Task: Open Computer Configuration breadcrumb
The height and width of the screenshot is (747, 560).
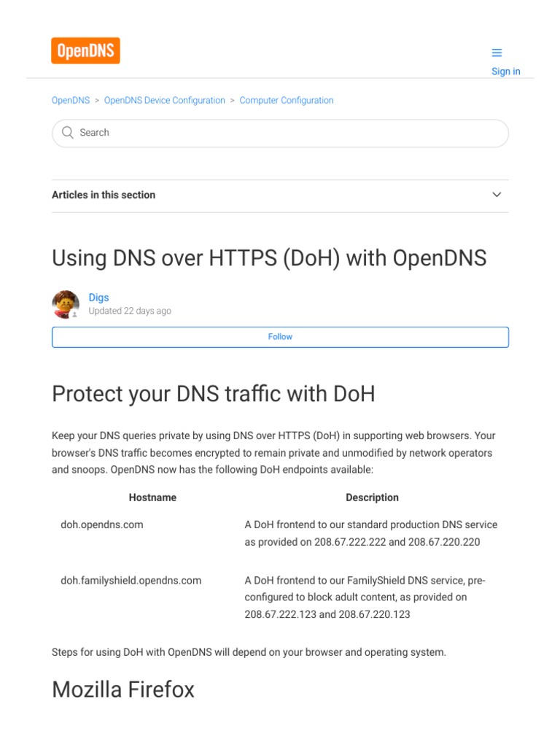Action: coord(287,101)
